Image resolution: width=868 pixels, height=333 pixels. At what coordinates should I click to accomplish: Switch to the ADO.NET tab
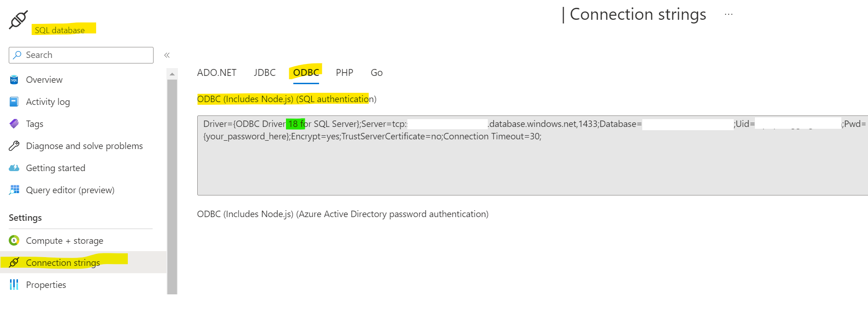click(217, 73)
